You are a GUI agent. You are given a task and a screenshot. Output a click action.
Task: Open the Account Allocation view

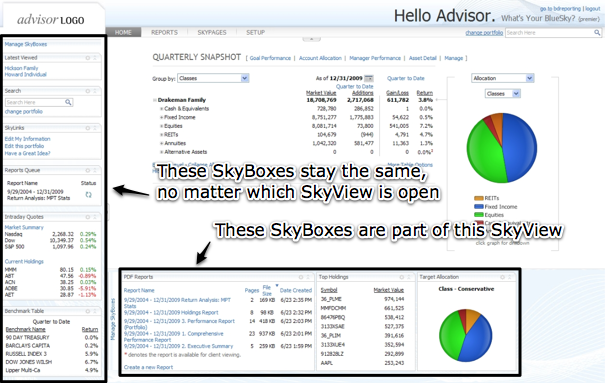[320, 58]
